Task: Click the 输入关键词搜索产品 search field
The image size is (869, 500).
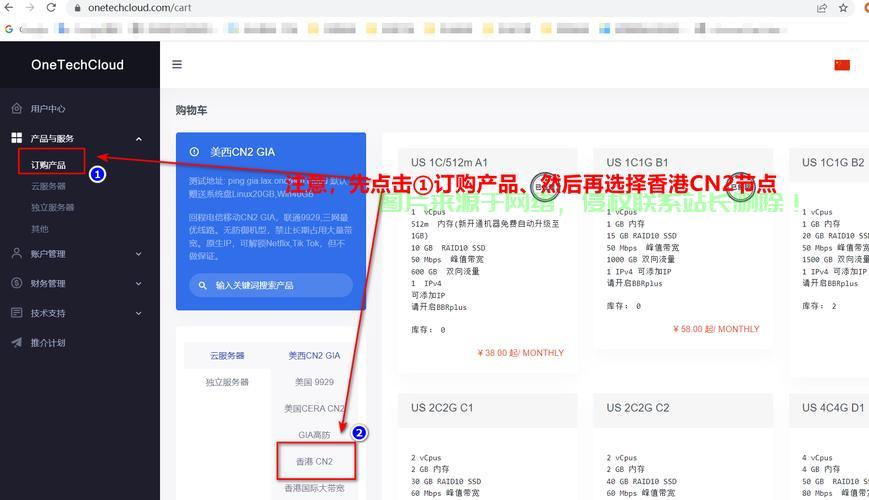Action: [x=270, y=285]
